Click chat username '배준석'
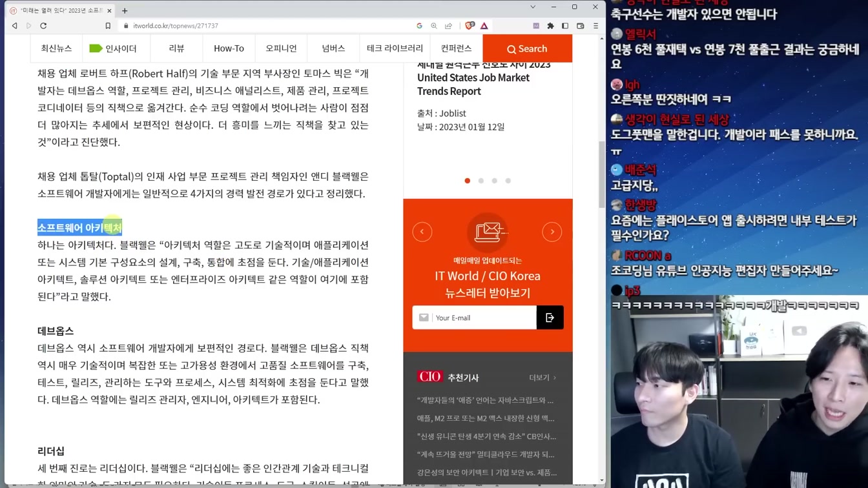Viewport: 868px width, 488px height. pyautogui.click(x=640, y=170)
